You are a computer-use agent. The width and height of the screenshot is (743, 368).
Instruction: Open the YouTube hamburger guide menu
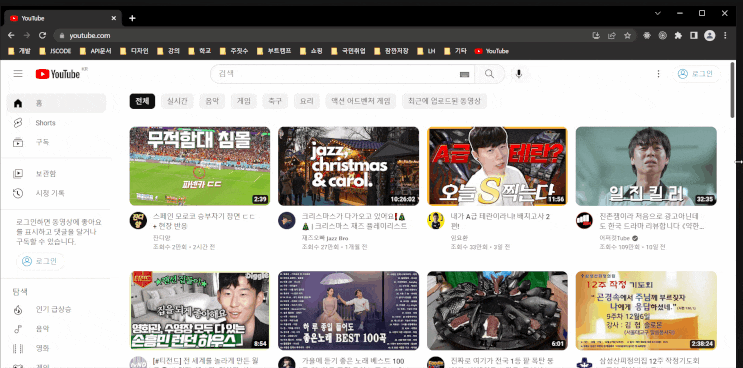pos(18,74)
